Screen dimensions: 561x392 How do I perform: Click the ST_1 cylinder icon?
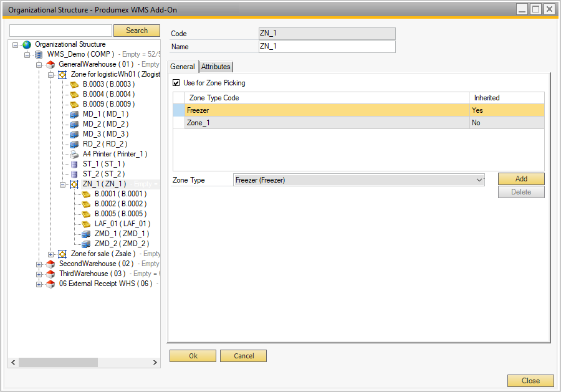click(x=74, y=164)
